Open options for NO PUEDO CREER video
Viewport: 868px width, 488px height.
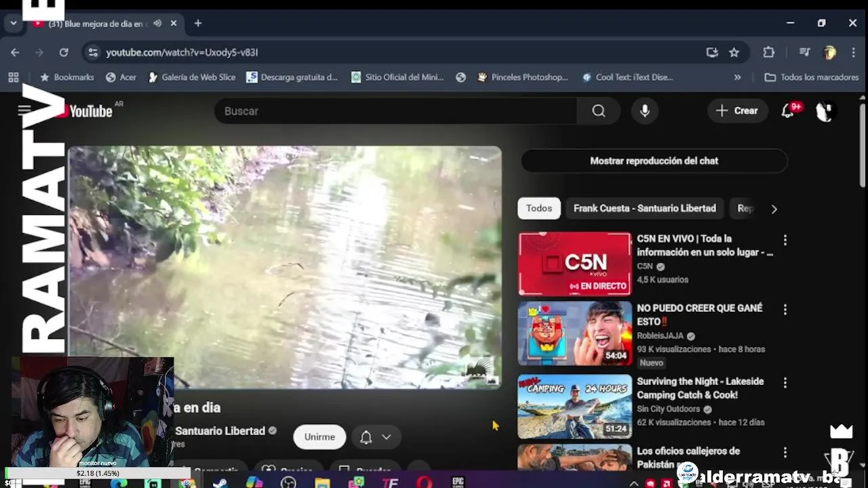[x=785, y=310]
